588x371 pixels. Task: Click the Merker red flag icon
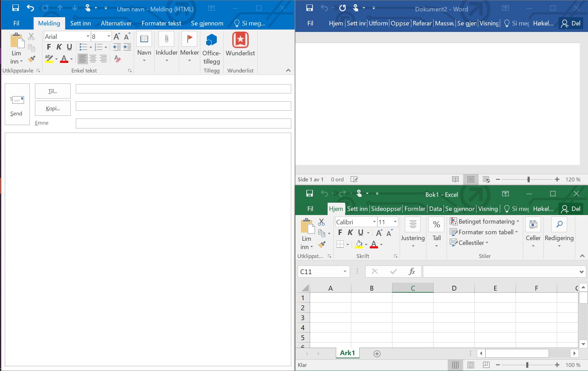189,39
